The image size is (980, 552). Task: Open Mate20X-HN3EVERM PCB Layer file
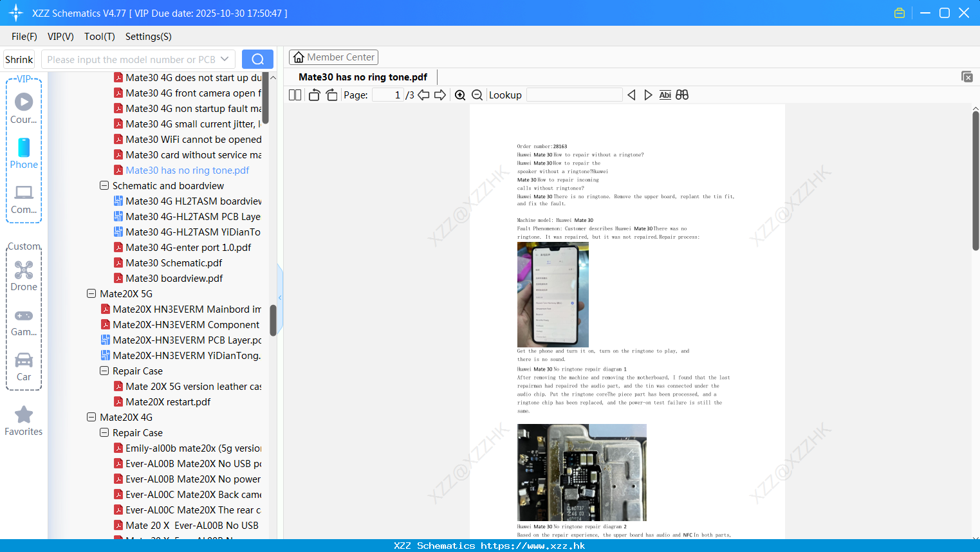(x=181, y=340)
